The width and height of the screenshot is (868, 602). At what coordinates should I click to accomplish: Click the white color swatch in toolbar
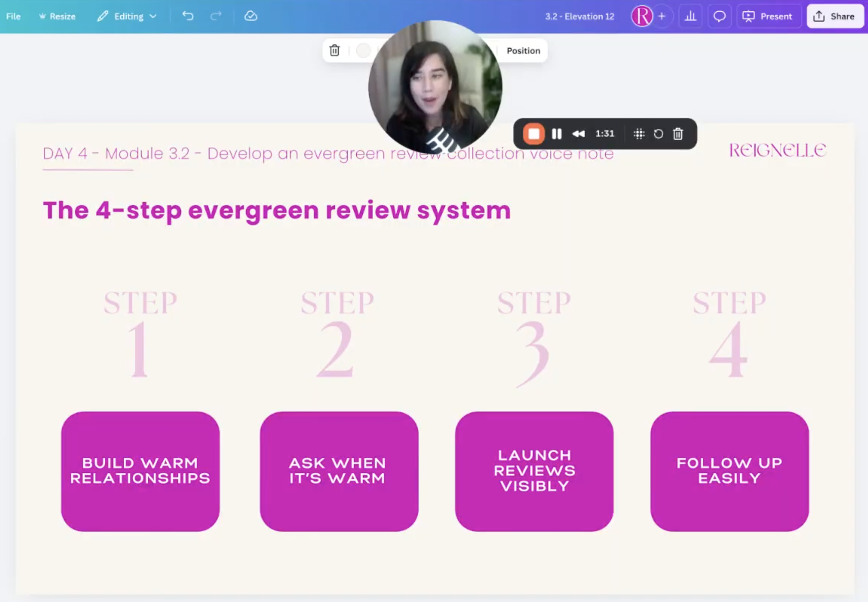coord(363,50)
